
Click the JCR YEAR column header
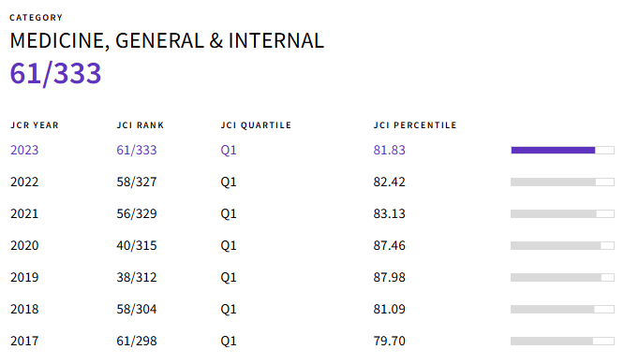point(35,125)
